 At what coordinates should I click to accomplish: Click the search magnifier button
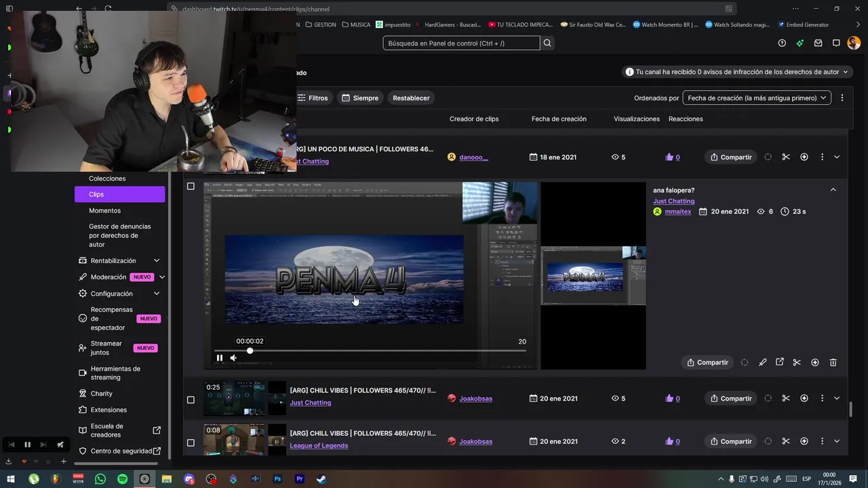tap(547, 43)
